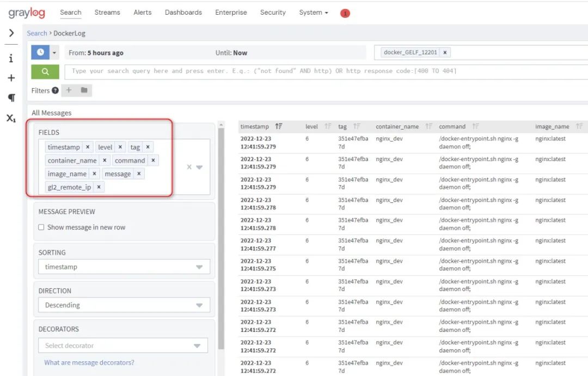Open the System menu dropdown

click(x=314, y=13)
